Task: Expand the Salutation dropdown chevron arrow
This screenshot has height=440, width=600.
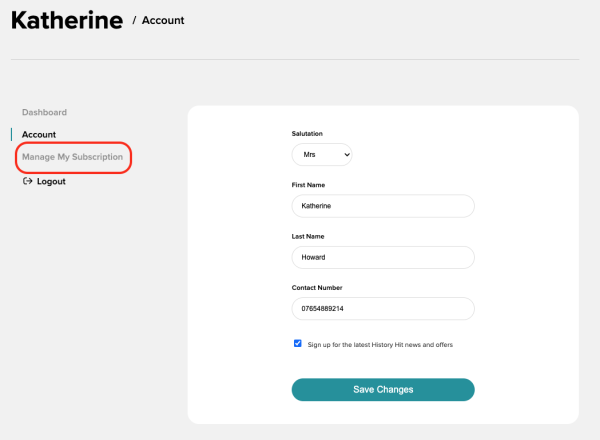Action: coord(346,155)
